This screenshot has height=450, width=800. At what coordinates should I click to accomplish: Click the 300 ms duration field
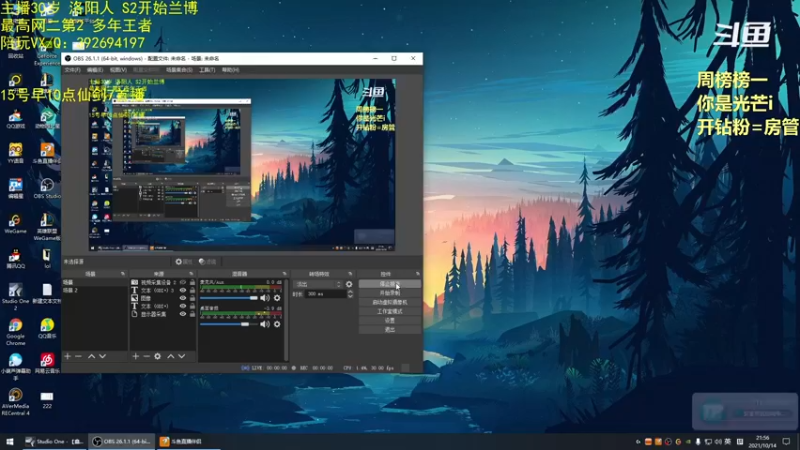(327, 294)
